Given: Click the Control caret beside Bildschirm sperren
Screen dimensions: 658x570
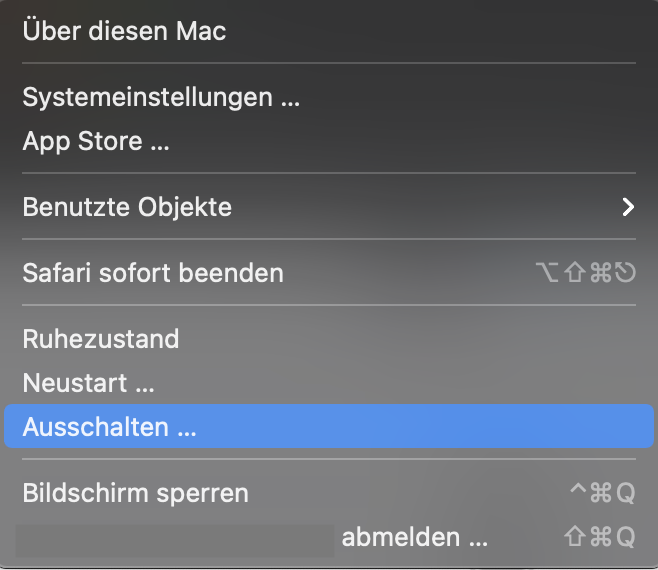Looking at the screenshot, I should 576,491.
